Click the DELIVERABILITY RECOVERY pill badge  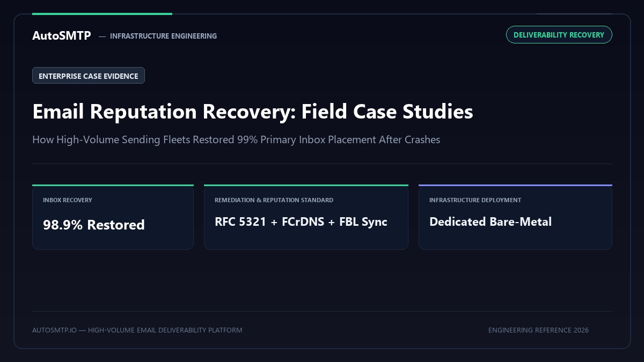click(559, 35)
